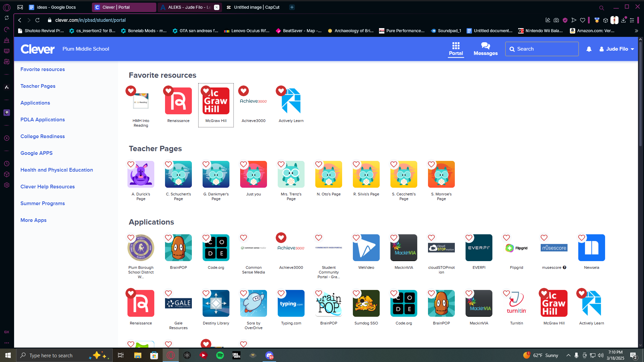Screen dimensions: 644x362
Task: Open the Messages navigation tab
Action: pyautogui.click(x=486, y=49)
